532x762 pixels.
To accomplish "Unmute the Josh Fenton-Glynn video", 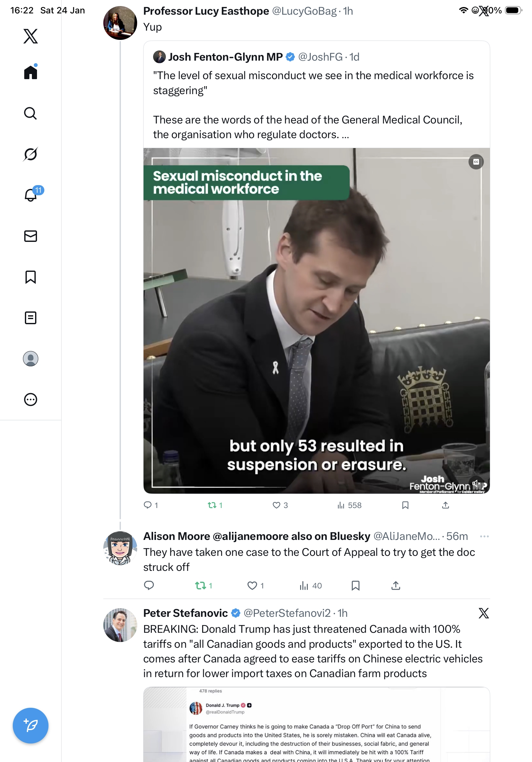I will [476, 483].
